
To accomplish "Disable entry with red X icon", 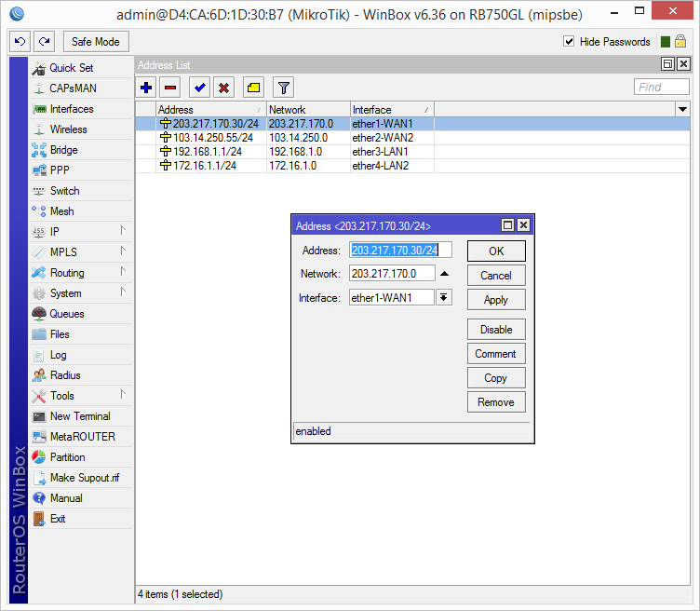I will [x=224, y=88].
